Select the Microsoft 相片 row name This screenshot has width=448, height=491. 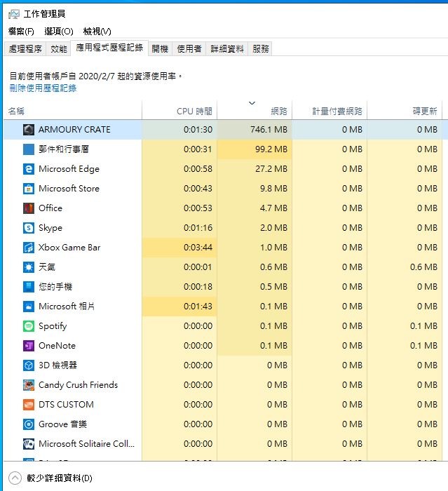67,307
